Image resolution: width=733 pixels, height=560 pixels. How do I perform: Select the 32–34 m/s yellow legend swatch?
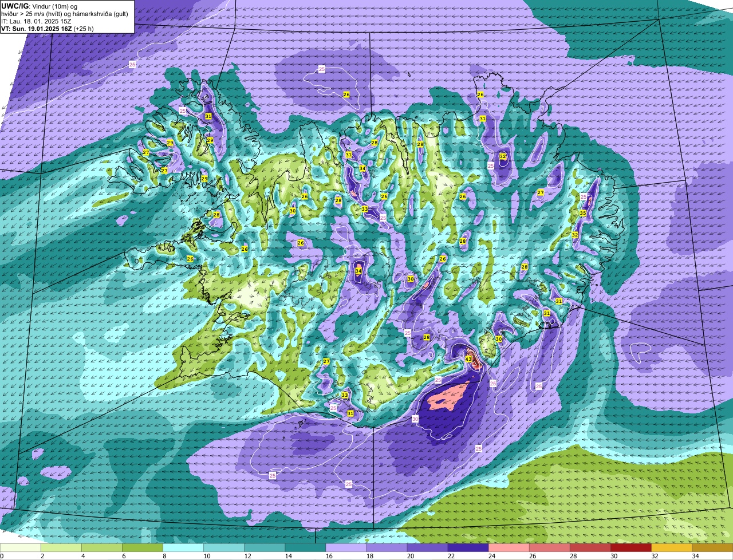(x=671, y=548)
